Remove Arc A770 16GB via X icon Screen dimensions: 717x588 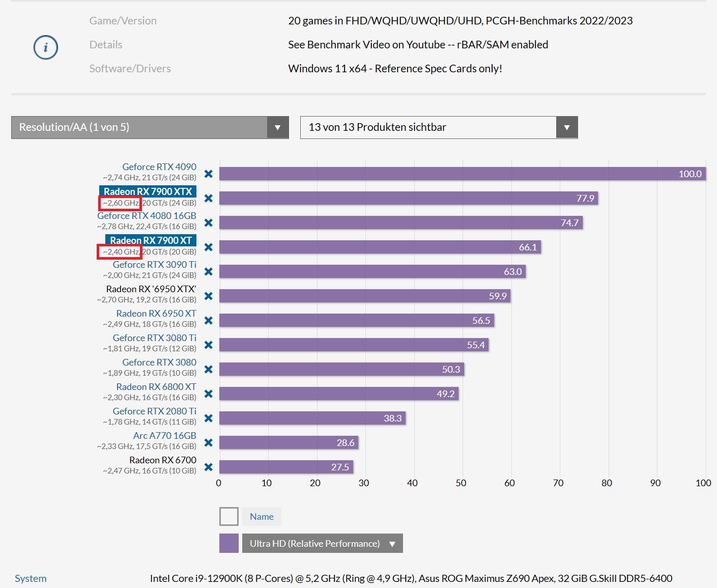(x=209, y=442)
